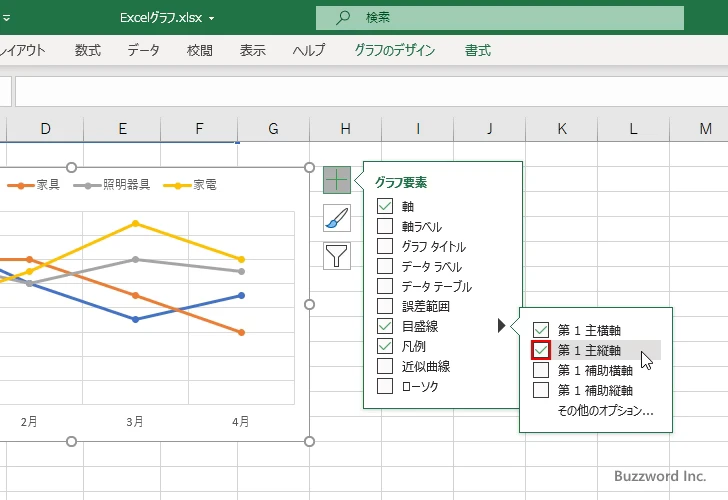Open the 数式 ribbon tab
The height and width of the screenshot is (500, 728).
coord(88,50)
